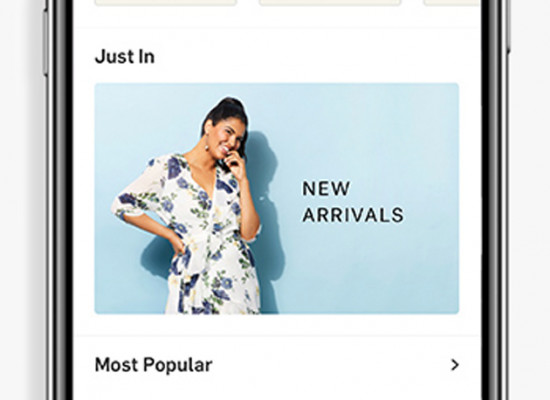The height and width of the screenshot is (400, 550).
Task: Click the phone's right side power button
Action: coord(508,26)
